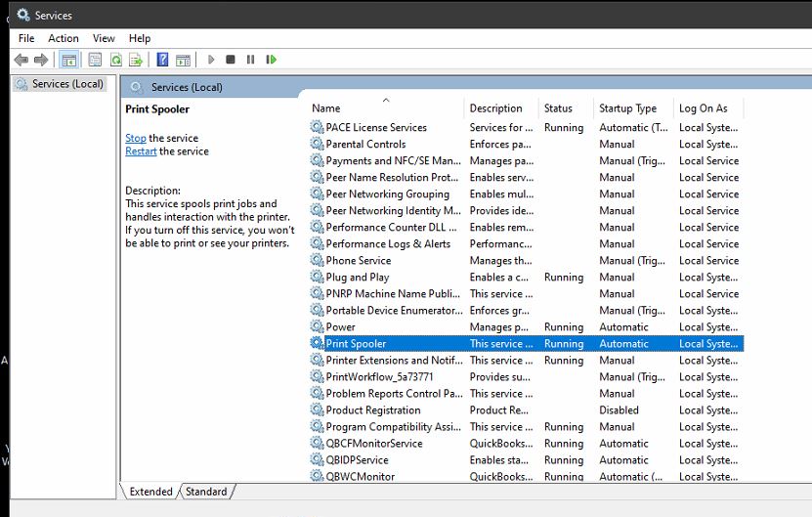The image size is (812, 517).
Task: Select PNRP Machine Name Publication service
Action: (x=527, y=293)
